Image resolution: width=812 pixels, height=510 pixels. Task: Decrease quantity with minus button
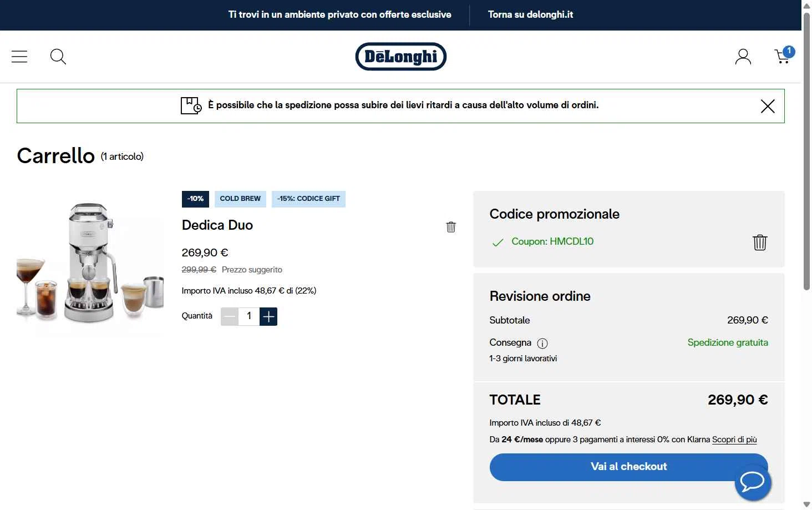click(x=230, y=316)
